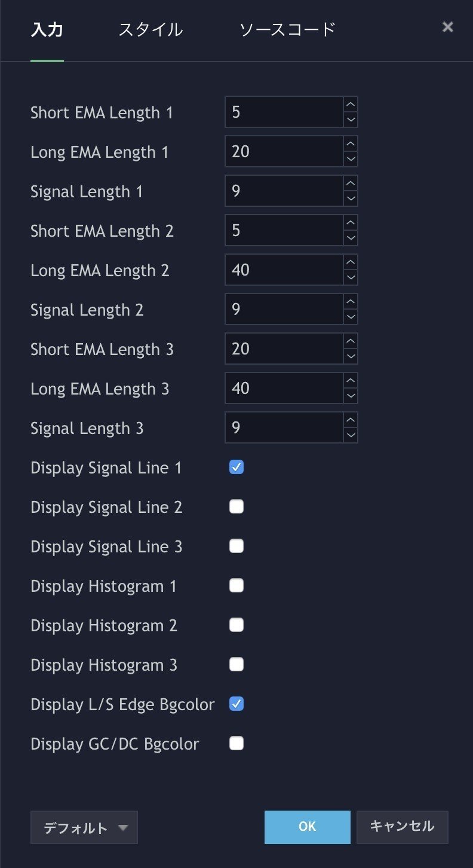Enable Display GC/DC Bgcolor
The width and height of the screenshot is (473, 868).
[x=236, y=743]
